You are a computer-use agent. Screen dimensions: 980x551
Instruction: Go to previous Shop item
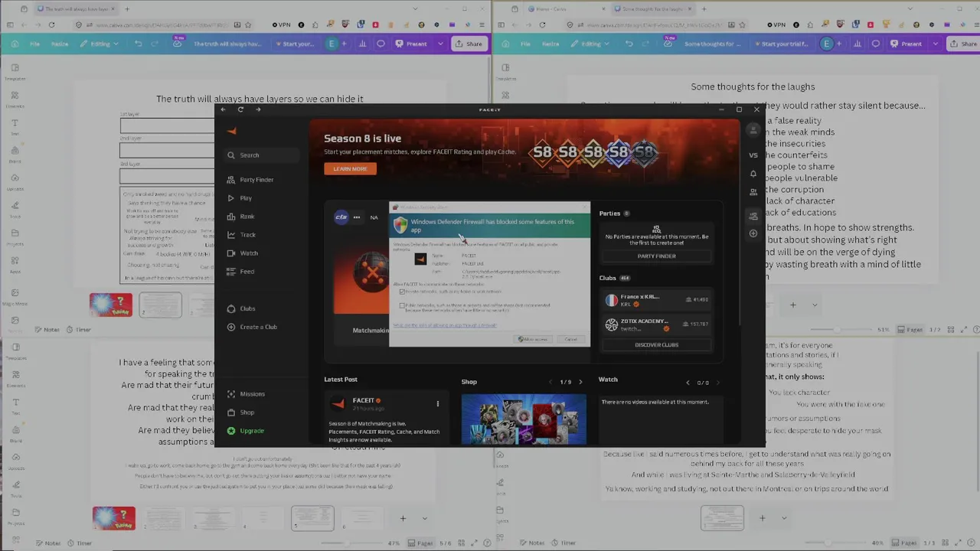click(550, 382)
